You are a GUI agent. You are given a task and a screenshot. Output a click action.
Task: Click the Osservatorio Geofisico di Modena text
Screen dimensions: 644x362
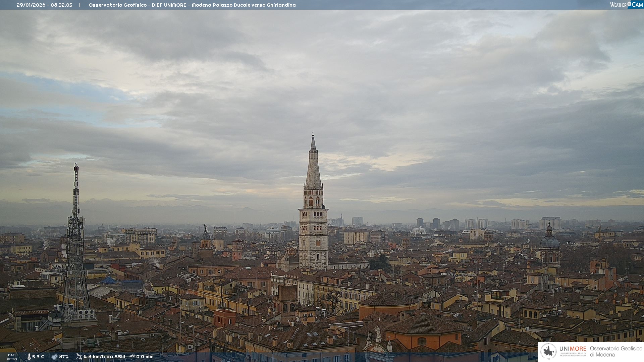[616, 352]
